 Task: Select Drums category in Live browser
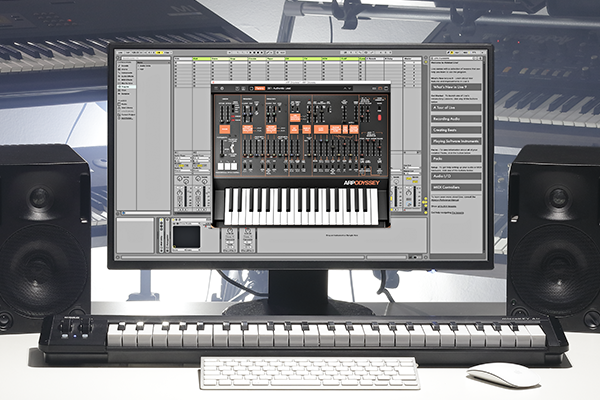126,69
